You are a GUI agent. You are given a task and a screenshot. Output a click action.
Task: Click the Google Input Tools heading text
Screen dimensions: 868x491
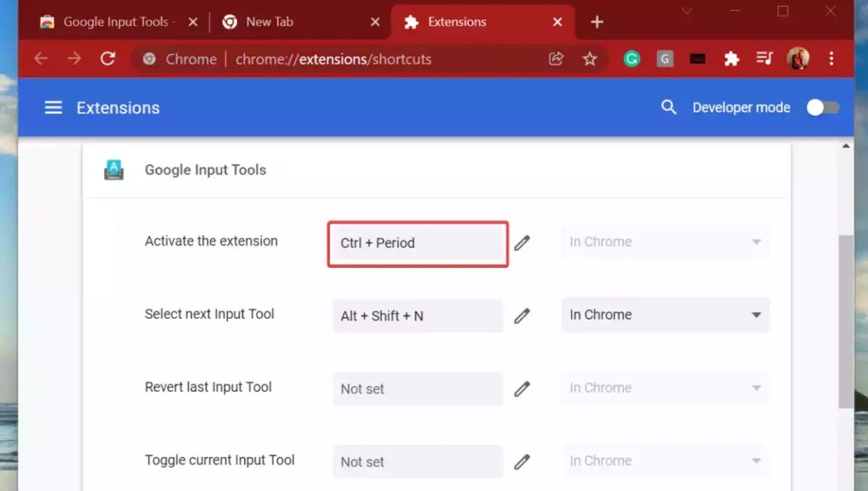[205, 170]
